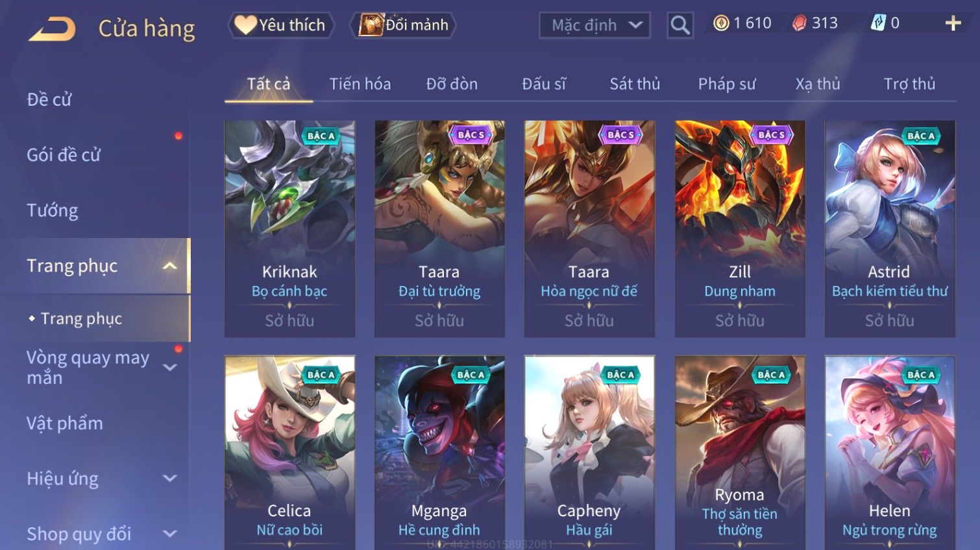Open Đổi mảnh fragment exchange
This screenshot has height=550, width=980.
pyautogui.click(x=404, y=25)
